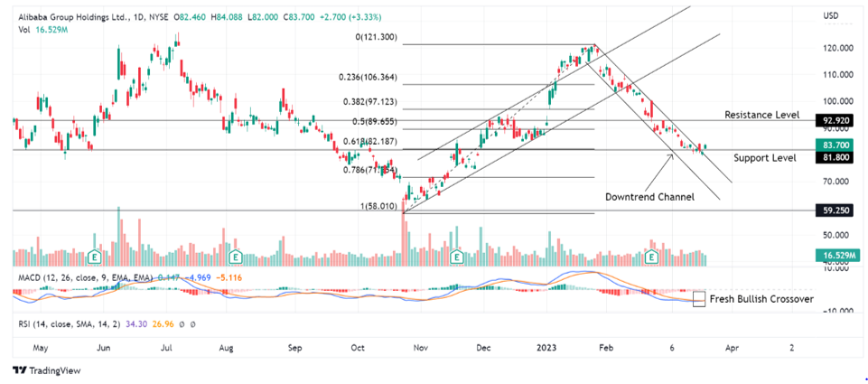Click the Sep label on time axis
Screen dimensions: 868x384
click(x=295, y=349)
